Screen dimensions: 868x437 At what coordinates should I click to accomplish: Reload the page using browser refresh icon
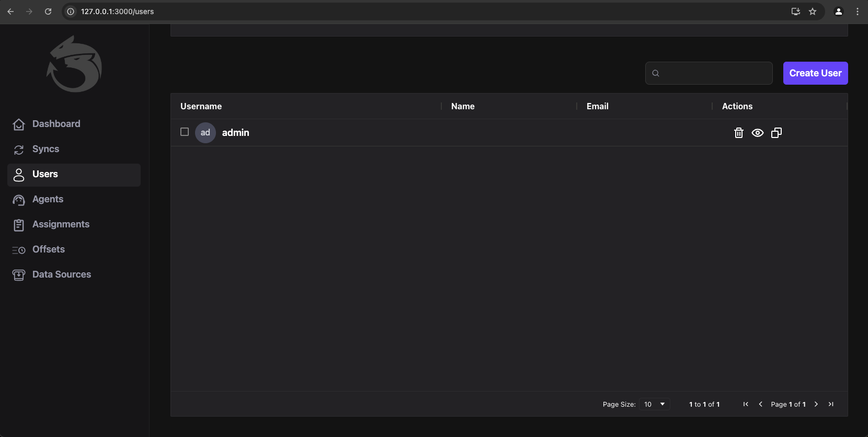(x=48, y=11)
